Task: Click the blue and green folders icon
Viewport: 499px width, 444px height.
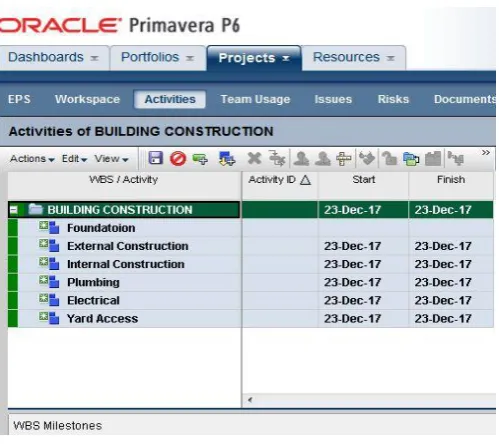Action: pyautogui.click(x=411, y=159)
